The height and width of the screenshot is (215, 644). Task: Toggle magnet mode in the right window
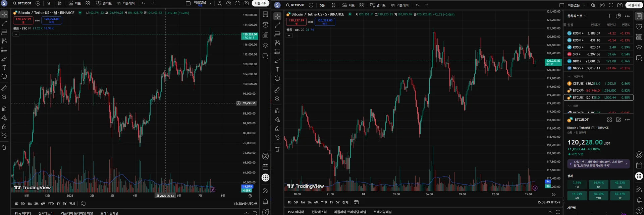click(x=277, y=111)
